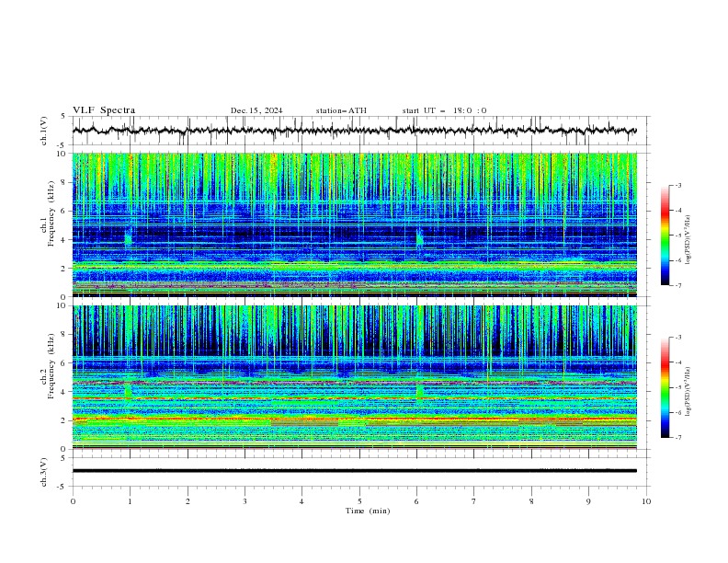Click the time axis tick label 3
Image resolution: width=728 pixels, height=563 pixels.
[x=245, y=501]
